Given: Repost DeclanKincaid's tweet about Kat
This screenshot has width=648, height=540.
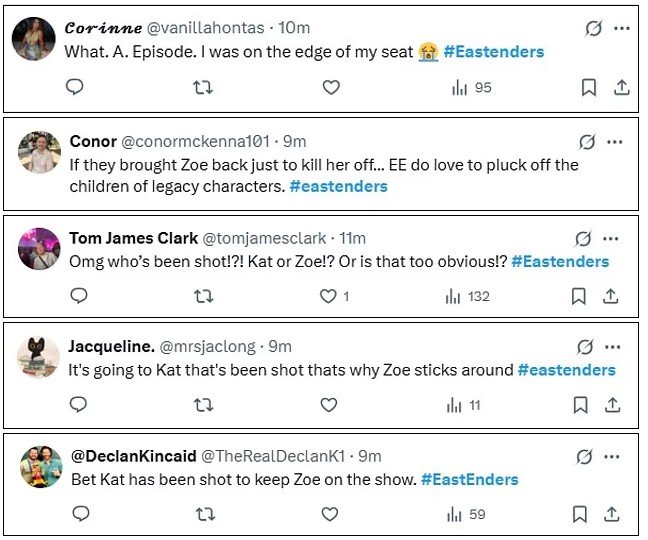Looking at the screenshot, I should pos(203,514).
